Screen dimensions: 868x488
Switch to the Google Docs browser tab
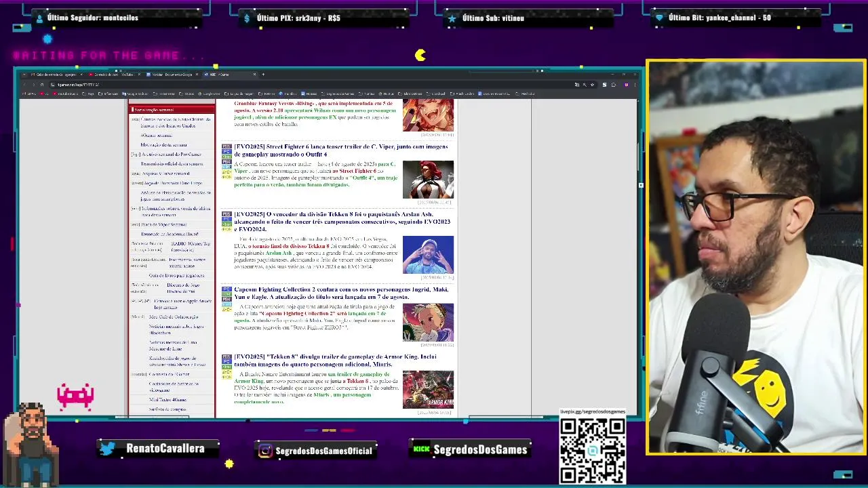click(172, 75)
